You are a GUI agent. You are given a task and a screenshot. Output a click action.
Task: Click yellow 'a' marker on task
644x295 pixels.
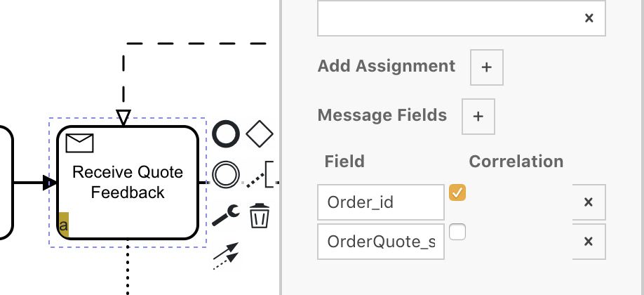(x=63, y=226)
